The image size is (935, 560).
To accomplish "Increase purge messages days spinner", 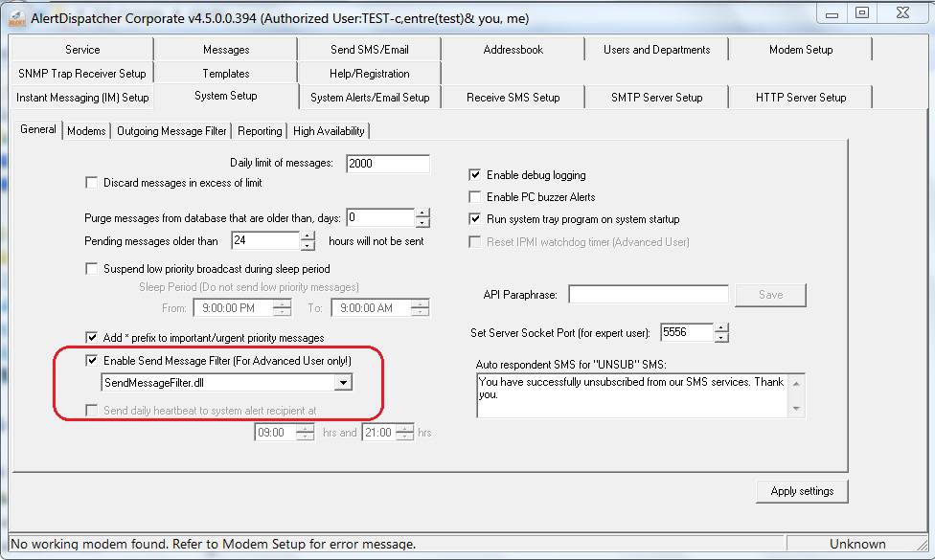I will tap(422, 213).
